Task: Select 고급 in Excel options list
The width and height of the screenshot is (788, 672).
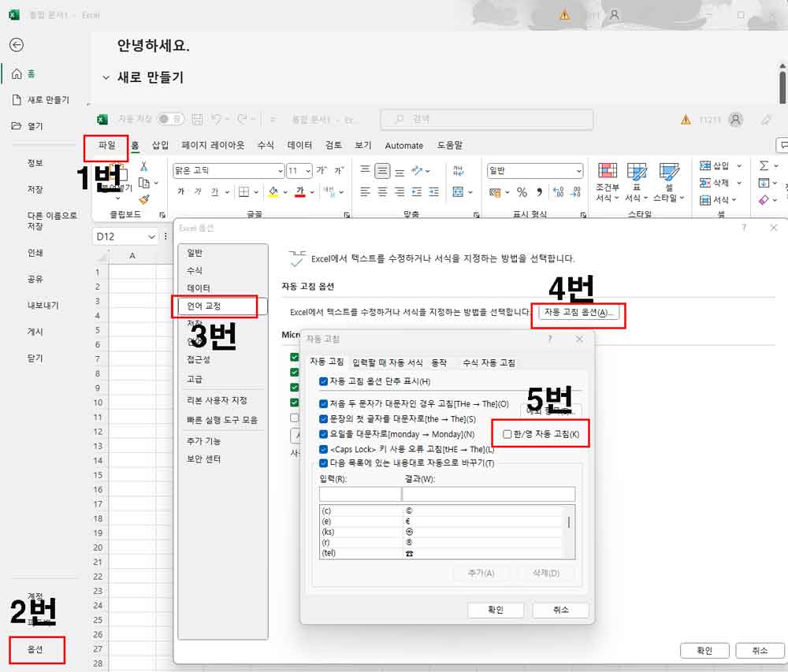Action: (195, 379)
